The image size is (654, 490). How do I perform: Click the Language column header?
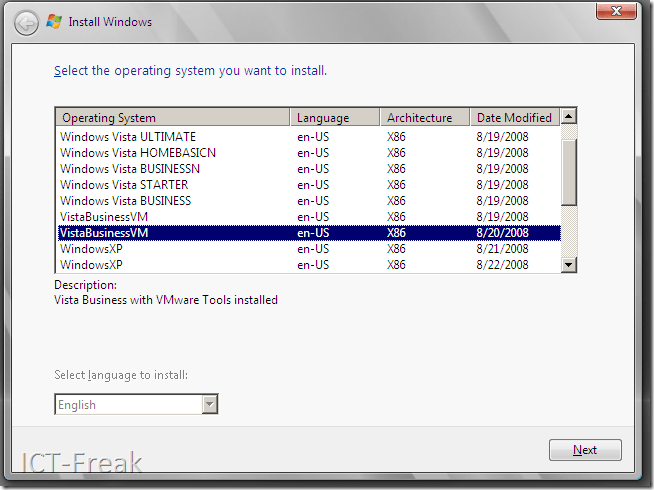pos(334,118)
